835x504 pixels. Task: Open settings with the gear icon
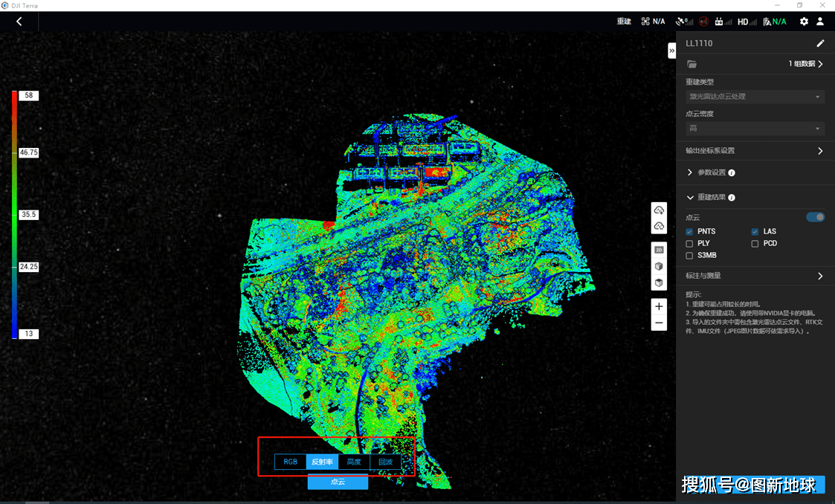click(804, 22)
